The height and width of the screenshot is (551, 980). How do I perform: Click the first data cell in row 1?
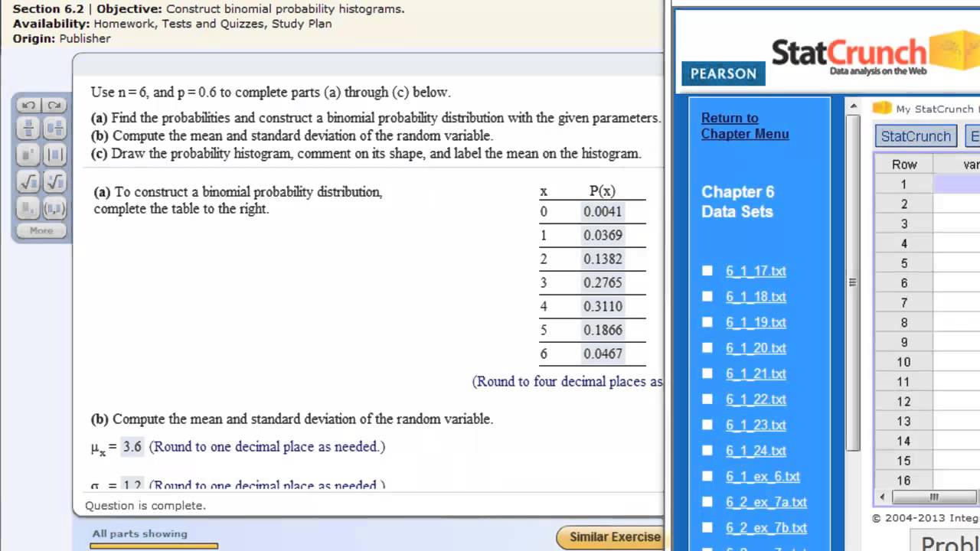(x=957, y=184)
